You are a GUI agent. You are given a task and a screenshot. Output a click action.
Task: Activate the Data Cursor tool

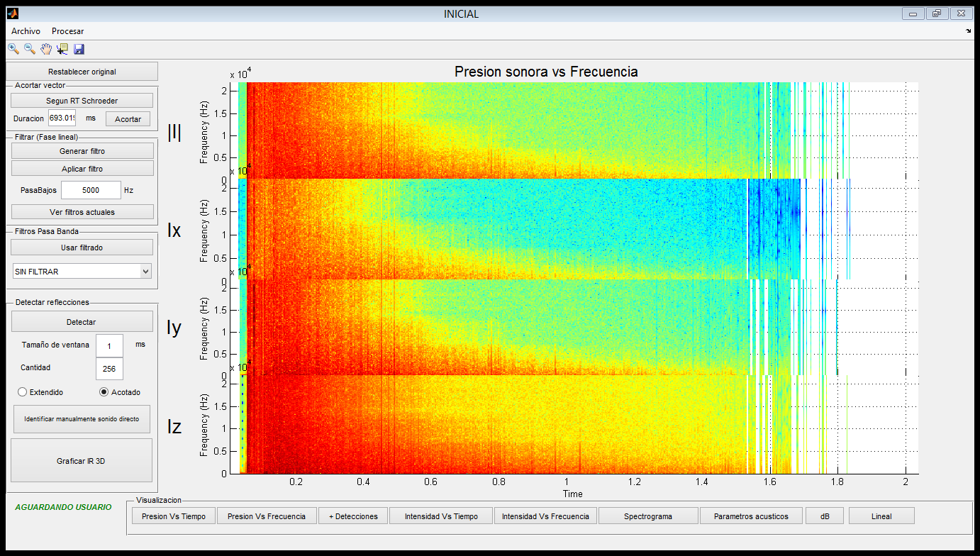(62, 49)
